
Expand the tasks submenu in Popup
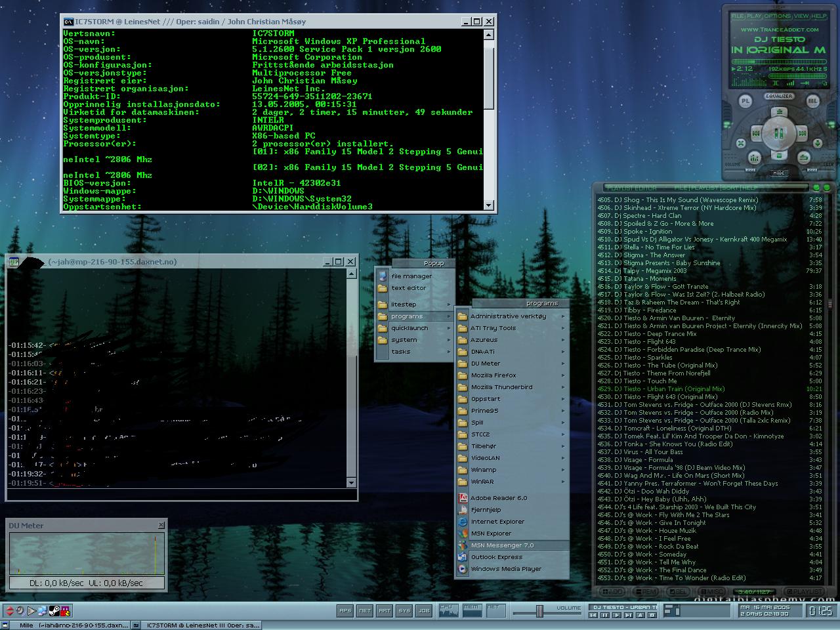tap(414, 352)
